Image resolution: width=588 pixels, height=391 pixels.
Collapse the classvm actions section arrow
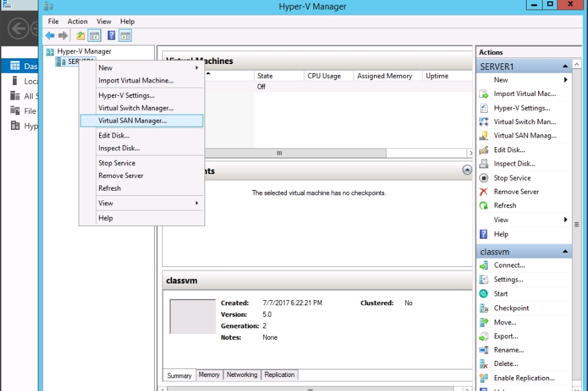tap(565, 251)
